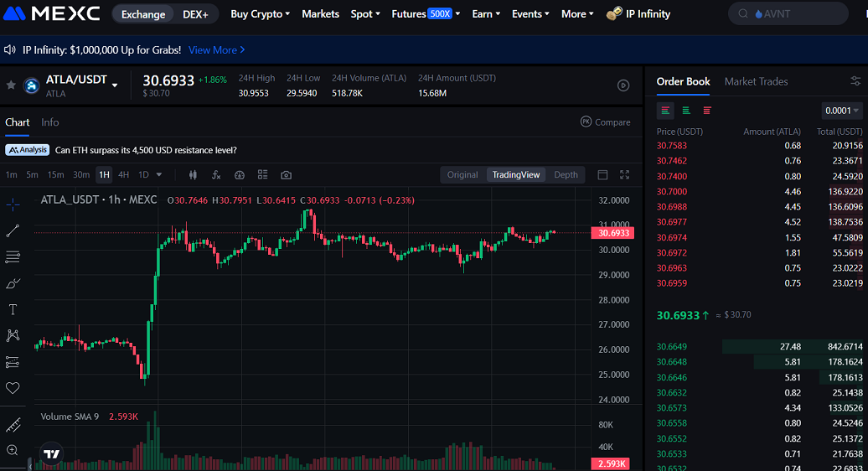This screenshot has width=868, height=471.
Task: Open order book settings sliders icon
Action: click(855, 81)
